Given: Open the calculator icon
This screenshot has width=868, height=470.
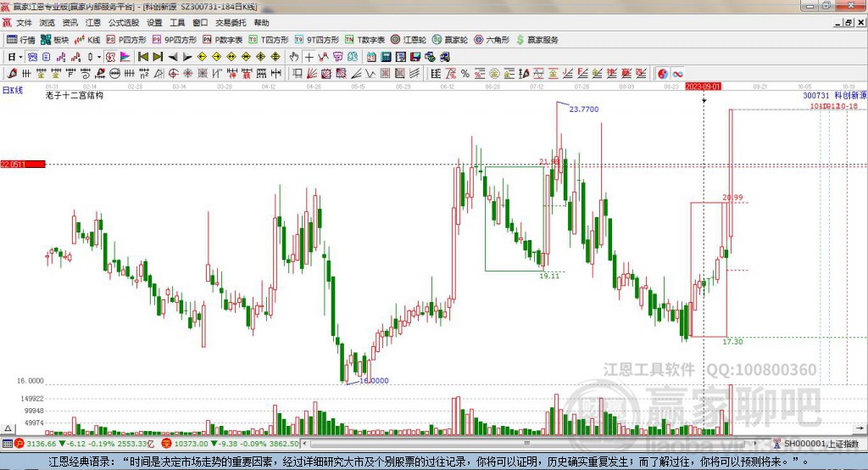Looking at the screenshot, I should tap(386, 57).
